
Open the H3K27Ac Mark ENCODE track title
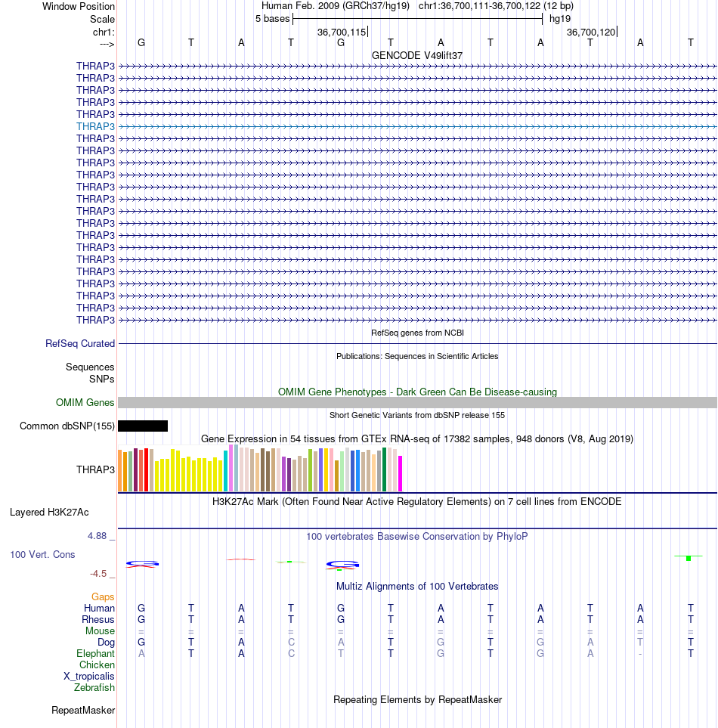416,501
